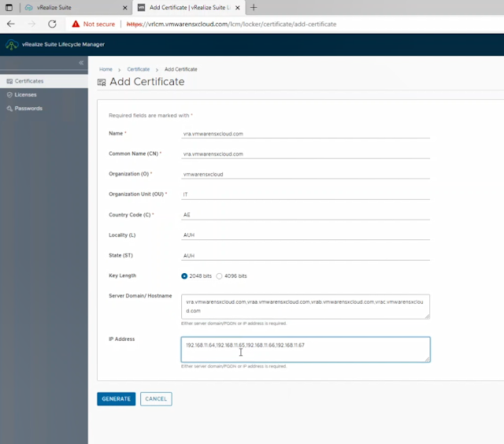
Task: Open Passwords in the sidebar
Action: (28, 108)
